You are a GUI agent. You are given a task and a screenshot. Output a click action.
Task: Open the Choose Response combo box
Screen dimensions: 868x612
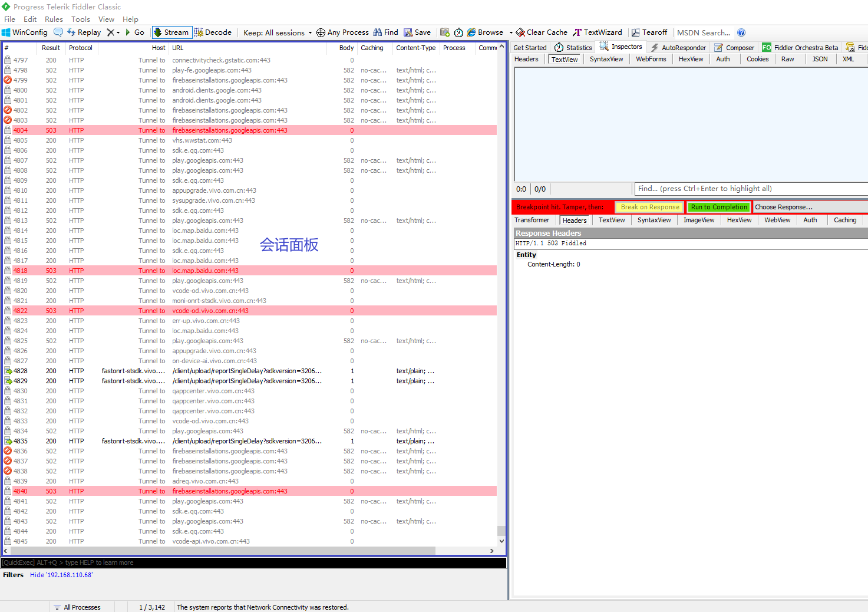pyautogui.click(x=810, y=207)
